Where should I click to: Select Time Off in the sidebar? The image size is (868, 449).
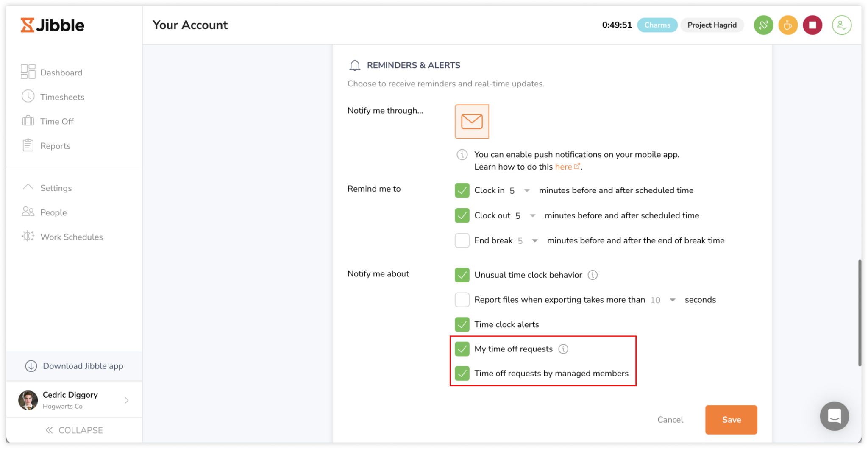pyautogui.click(x=56, y=121)
